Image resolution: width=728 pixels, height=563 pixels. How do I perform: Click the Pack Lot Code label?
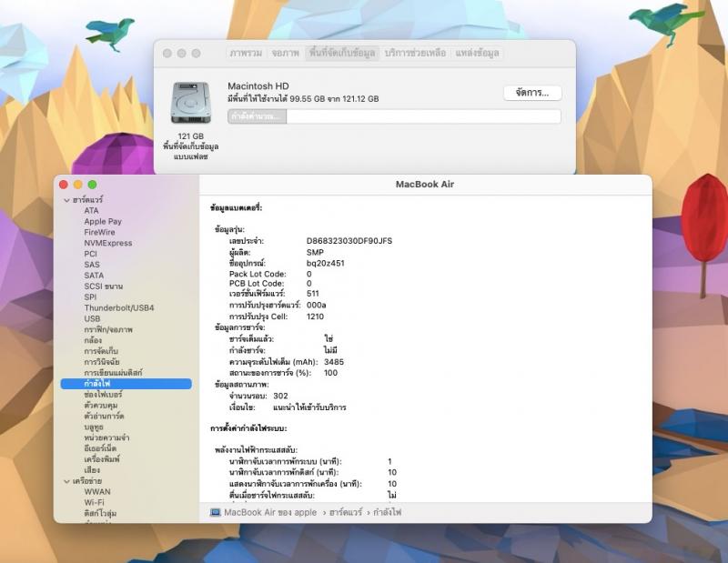tap(258, 274)
